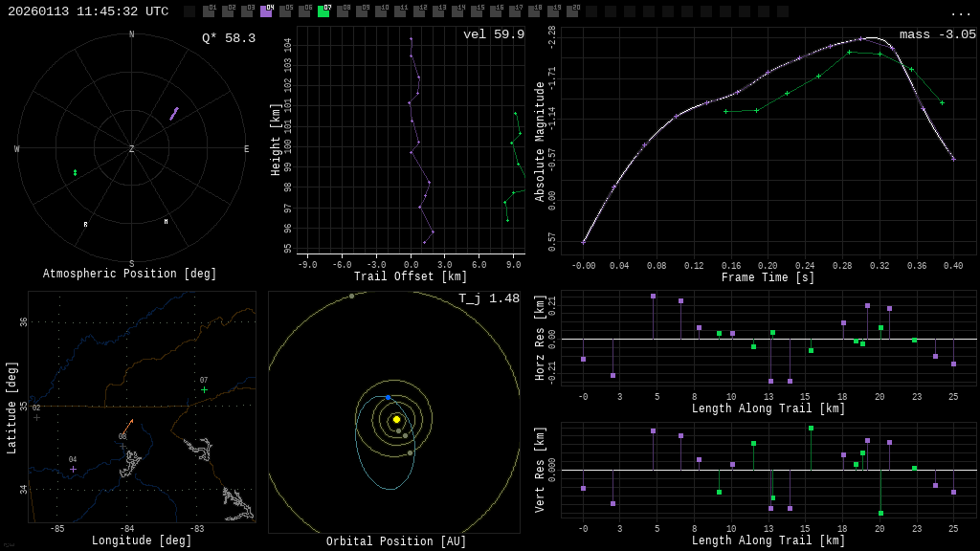Viewport: 980px width, 551px height.
Task: Select purple meteor streak in sky plot
Action: pos(174,114)
